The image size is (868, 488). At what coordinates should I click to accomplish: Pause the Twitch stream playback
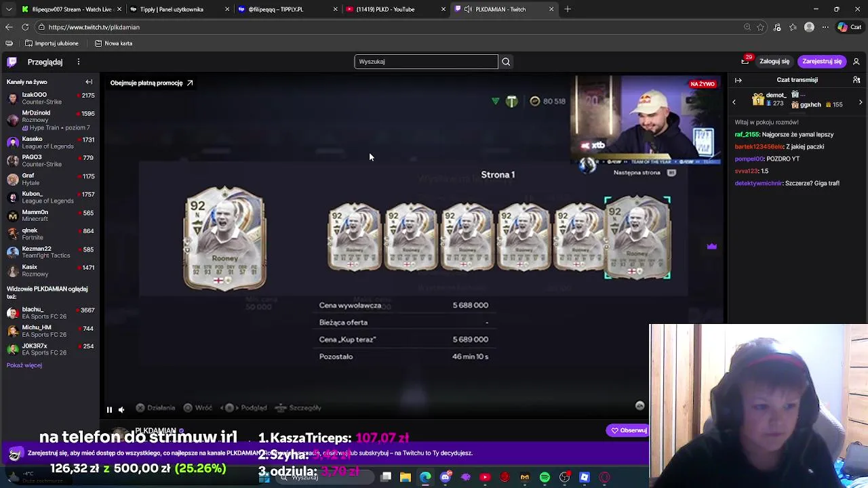pyautogui.click(x=109, y=409)
